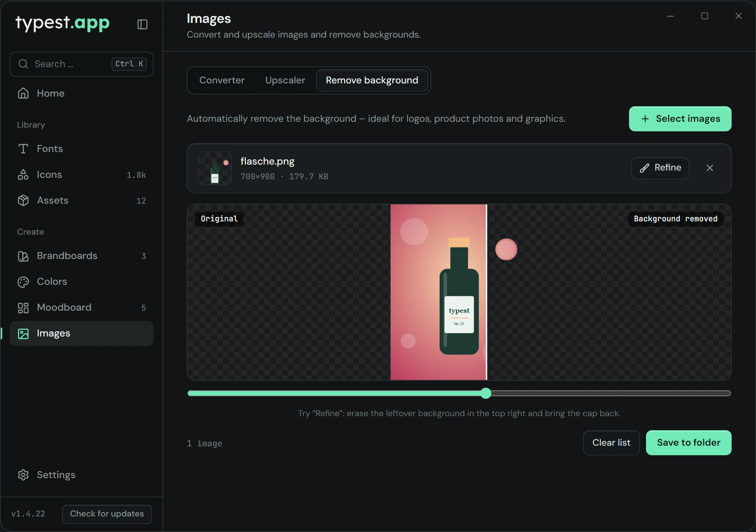
Task: Click Check for updates
Action: (x=107, y=514)
